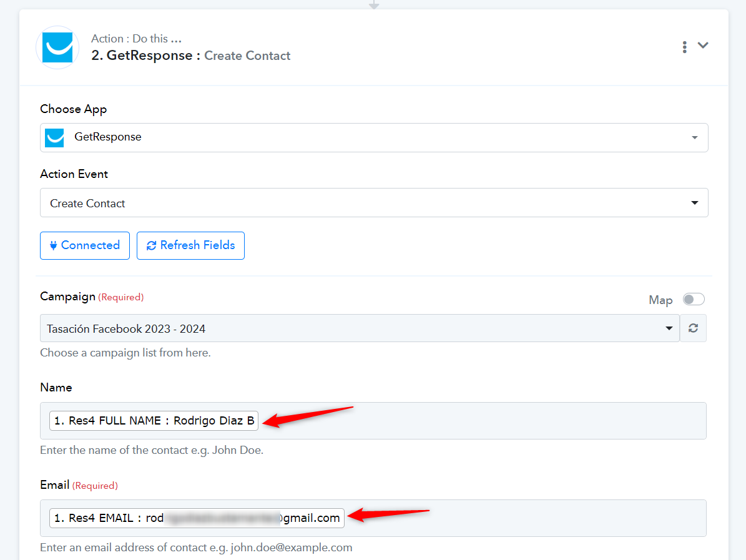Click the Connected button

coord(85,245)
